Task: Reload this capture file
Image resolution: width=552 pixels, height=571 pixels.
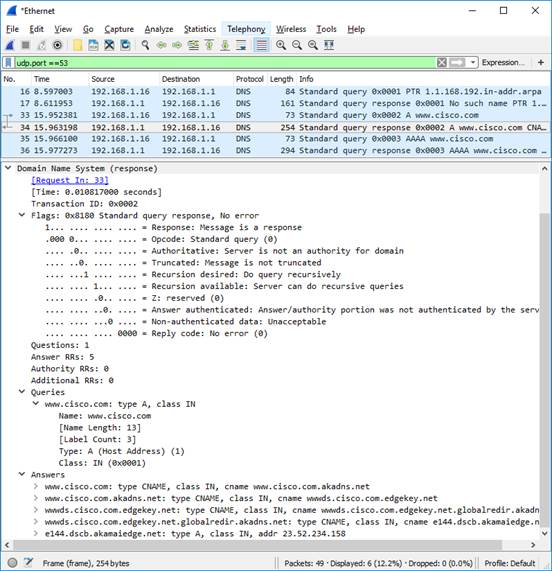Action: coord(125,45)
